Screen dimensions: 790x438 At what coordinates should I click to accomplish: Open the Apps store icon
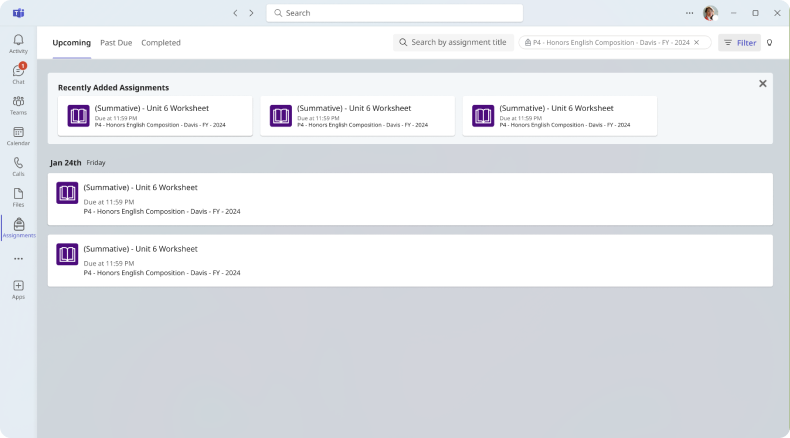(18, 286)
